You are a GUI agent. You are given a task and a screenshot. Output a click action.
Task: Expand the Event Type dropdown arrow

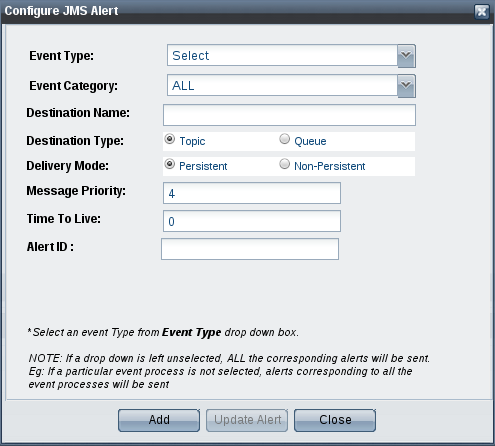(x=406, y=56)
